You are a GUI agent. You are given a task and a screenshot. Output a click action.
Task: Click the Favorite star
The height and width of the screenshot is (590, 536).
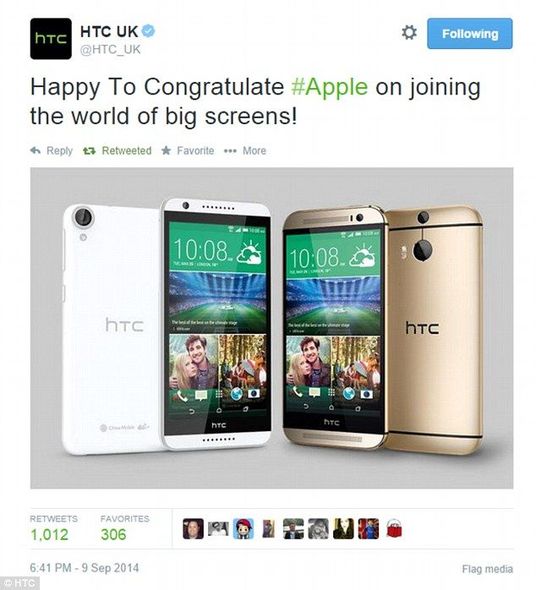point(166,151)
